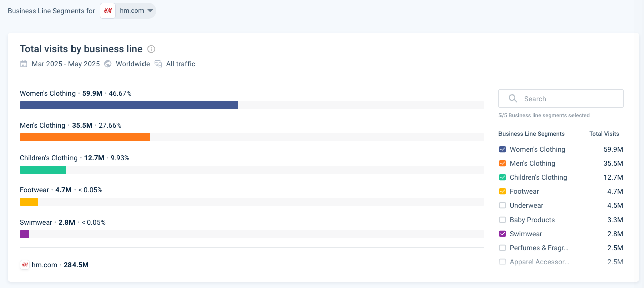Focus the business line Search field
This screenshot has width=644, height=288.
tap(561, 99)
